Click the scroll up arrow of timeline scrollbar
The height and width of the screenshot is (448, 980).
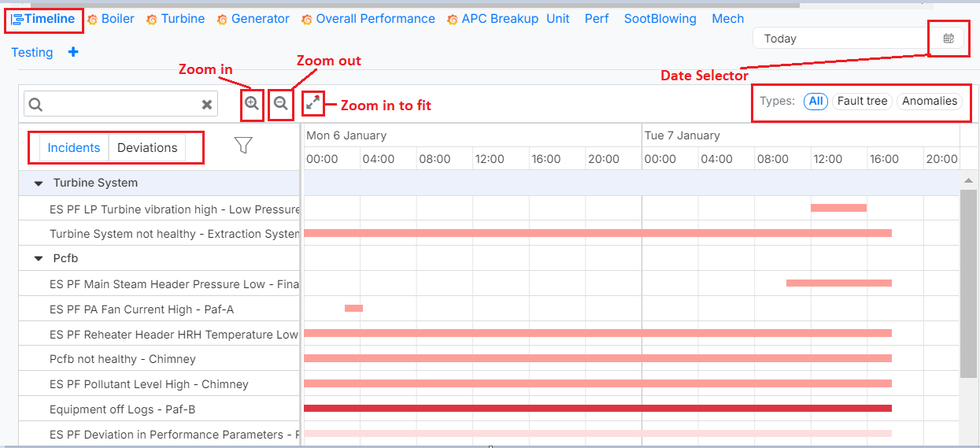[x=968, y=181]
